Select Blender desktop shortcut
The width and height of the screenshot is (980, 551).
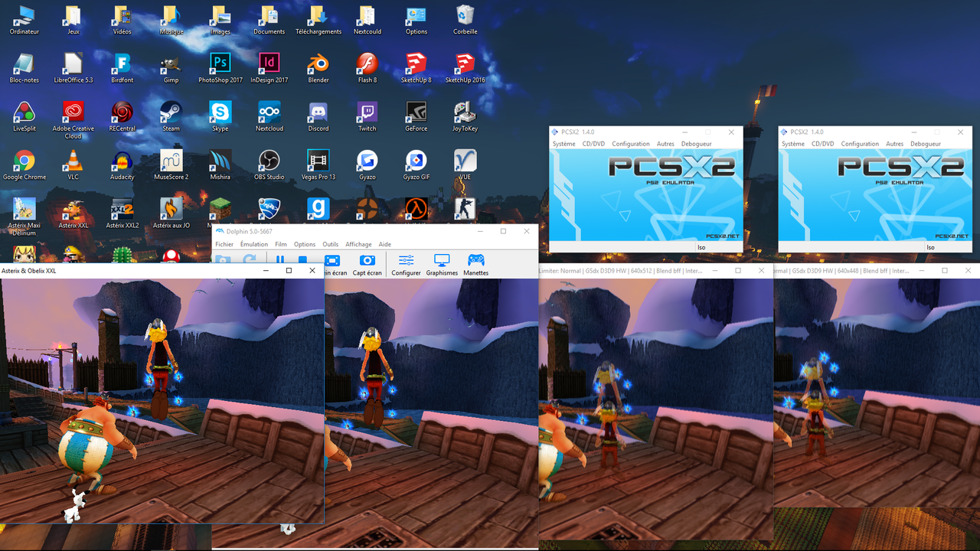pyautogui.click(x=318, y=68)
